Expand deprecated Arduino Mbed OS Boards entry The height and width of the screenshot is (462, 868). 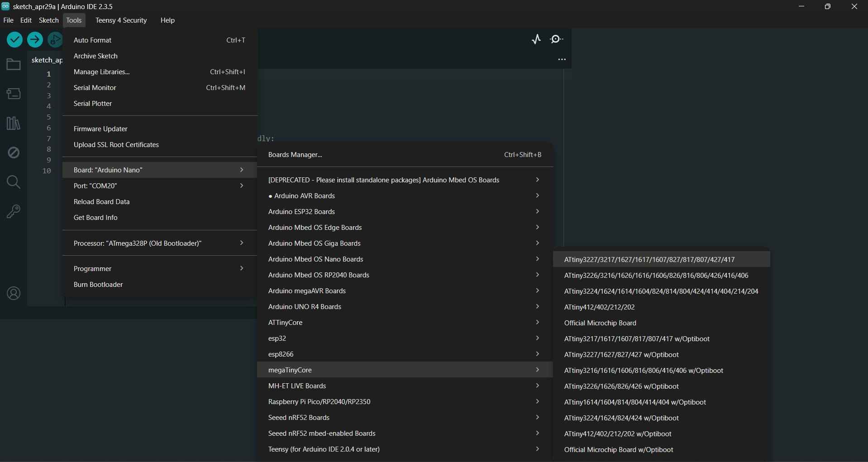tap(405, 180)
